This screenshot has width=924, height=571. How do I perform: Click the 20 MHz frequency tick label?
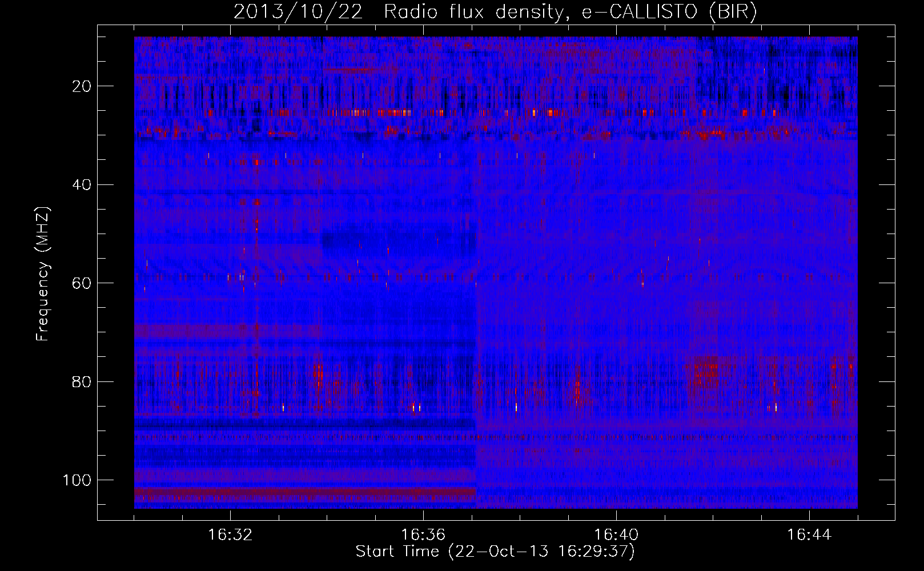pyautogui.click(x=82, y=86)
